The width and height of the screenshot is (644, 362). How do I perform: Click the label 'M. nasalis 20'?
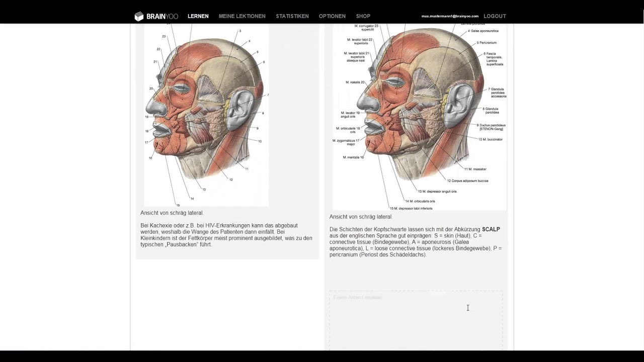pyautogui.click(x=355, y=82)
